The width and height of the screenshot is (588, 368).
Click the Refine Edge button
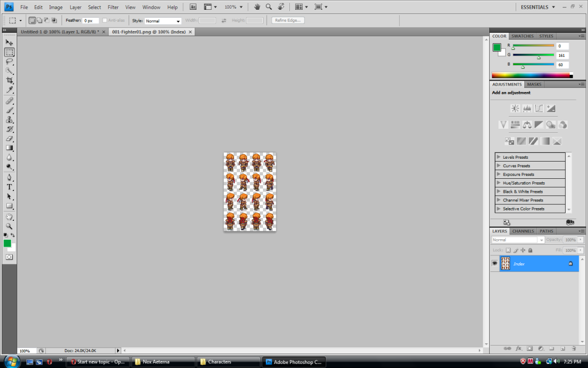click(x=288, y=20)
